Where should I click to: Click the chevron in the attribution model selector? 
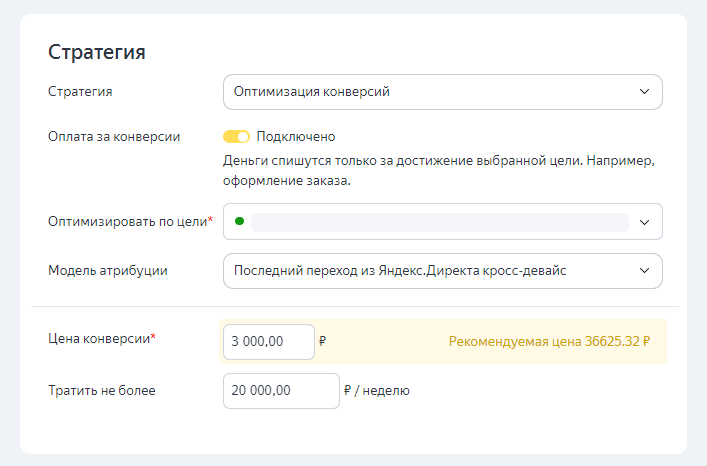[644, 271]
